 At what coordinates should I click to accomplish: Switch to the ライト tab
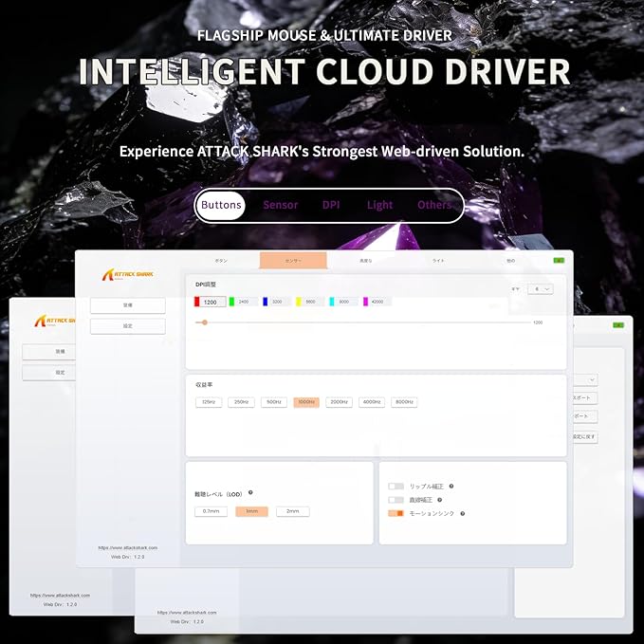[x=438, y=261]
